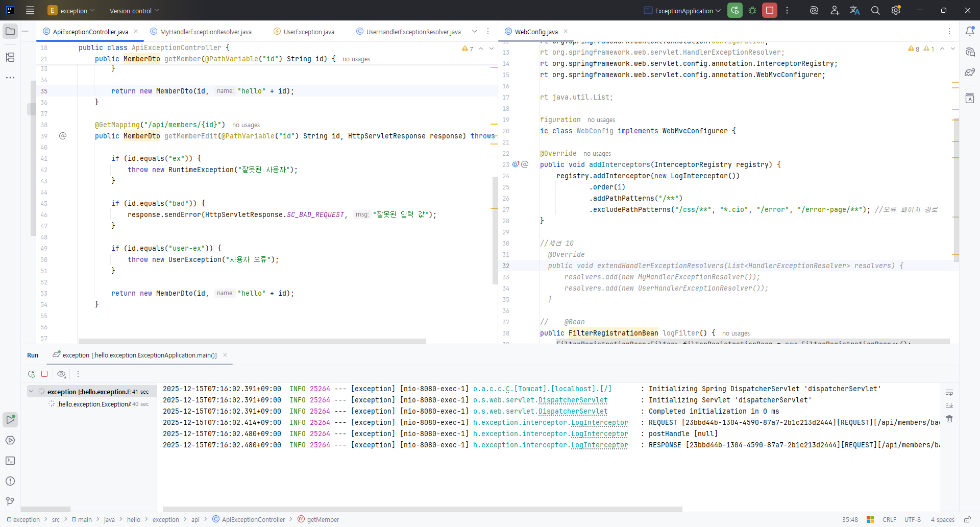Switch to the UserException.java tab
980x527 pixels.
pos(308,32)
